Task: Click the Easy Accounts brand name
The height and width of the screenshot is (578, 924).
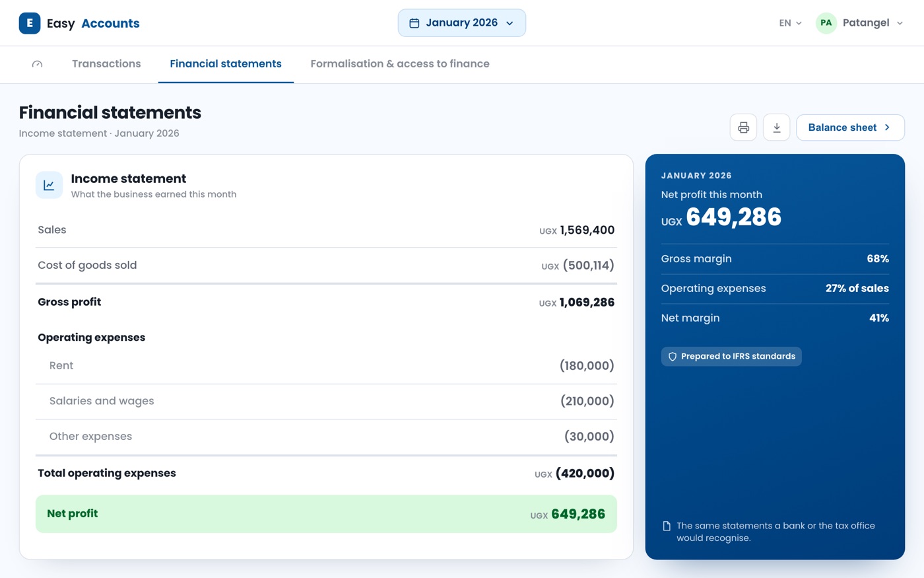Action: pyautogui.click(x=93, y=24)
